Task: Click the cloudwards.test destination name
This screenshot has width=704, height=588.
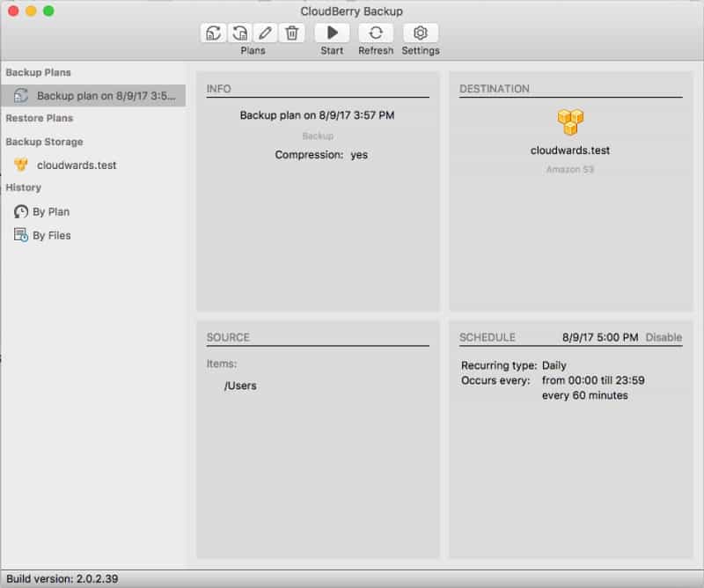Action: pyautogui.click(x=570, y=151)
